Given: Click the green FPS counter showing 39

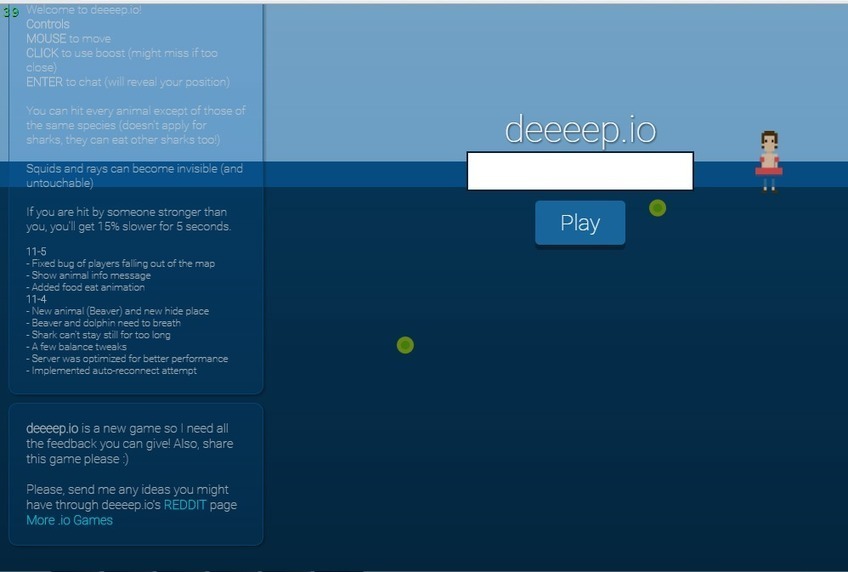Looking at the screenshot, I should click(11, 12).
